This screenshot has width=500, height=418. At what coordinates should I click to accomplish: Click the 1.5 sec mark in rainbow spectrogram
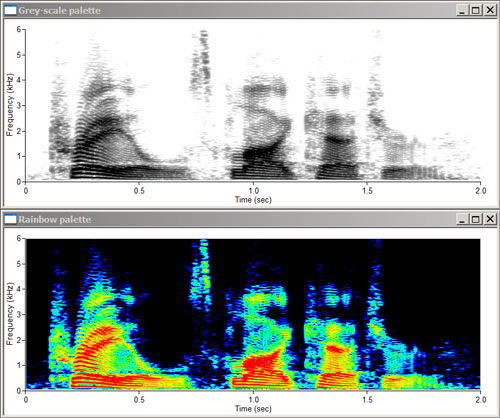point(367,399)
